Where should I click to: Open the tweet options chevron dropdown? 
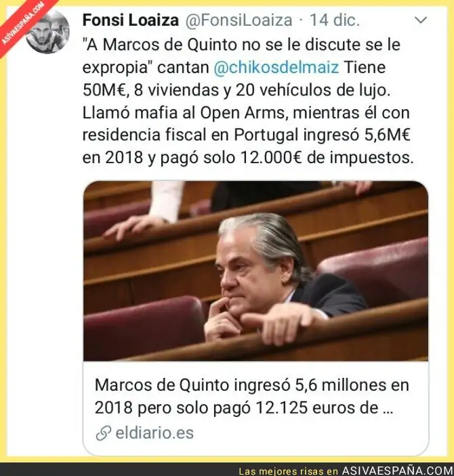tap(421, 20)
